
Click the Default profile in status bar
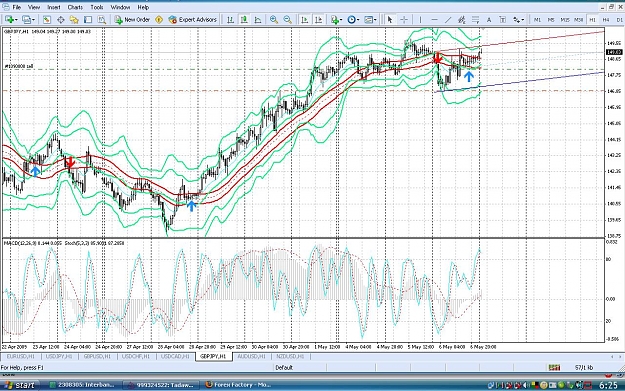click(284, 367)
